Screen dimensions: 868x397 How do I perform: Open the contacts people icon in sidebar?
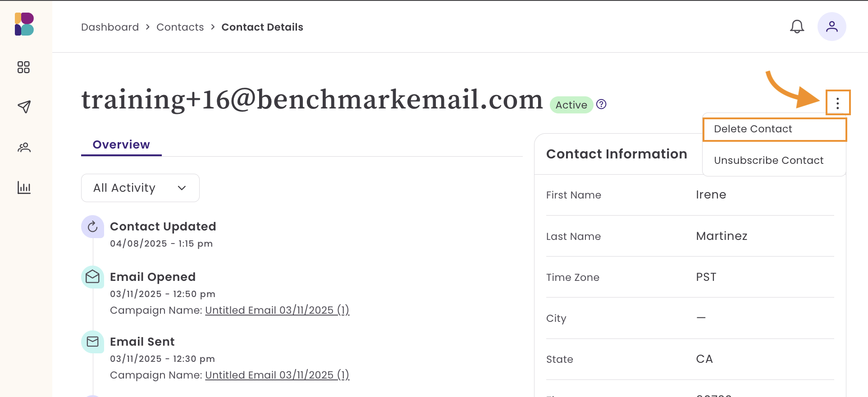click(x=24, y=147)
